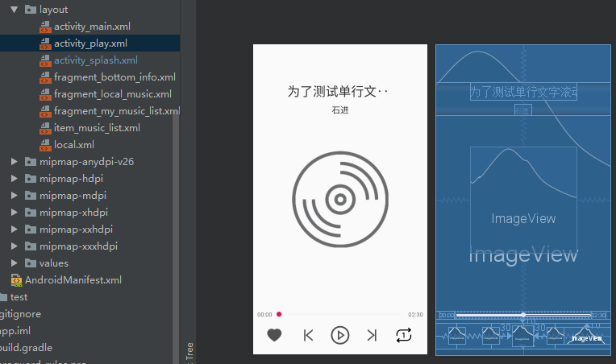Expand the mipmap-xhdpi folder
Image resolution: width=616 pixels, height=364 pixels.
coord(15,213)
